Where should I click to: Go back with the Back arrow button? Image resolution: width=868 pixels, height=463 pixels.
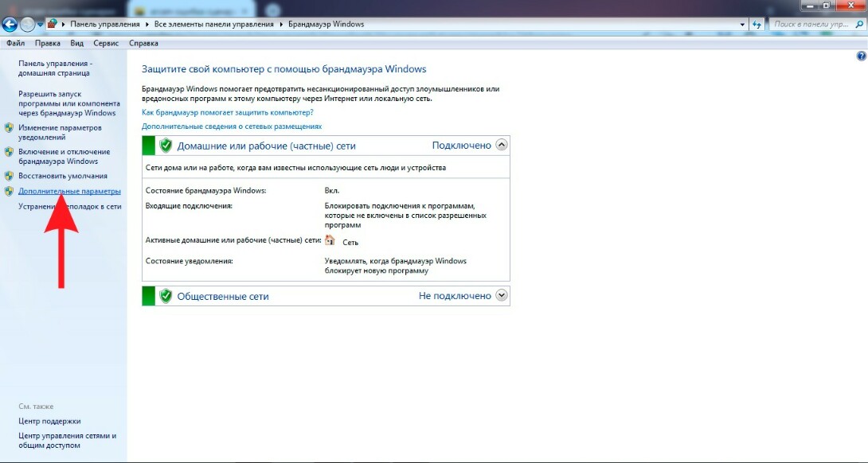[10, 25]
